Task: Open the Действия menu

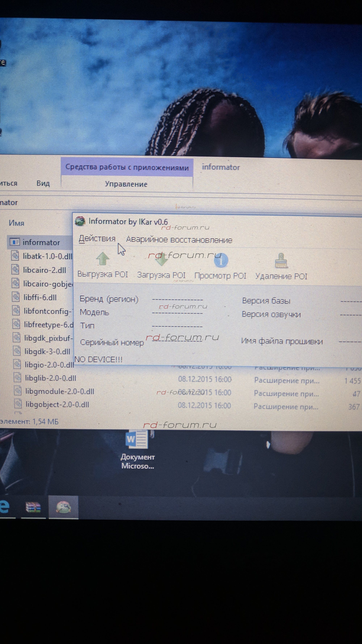Action: point(97,239)
